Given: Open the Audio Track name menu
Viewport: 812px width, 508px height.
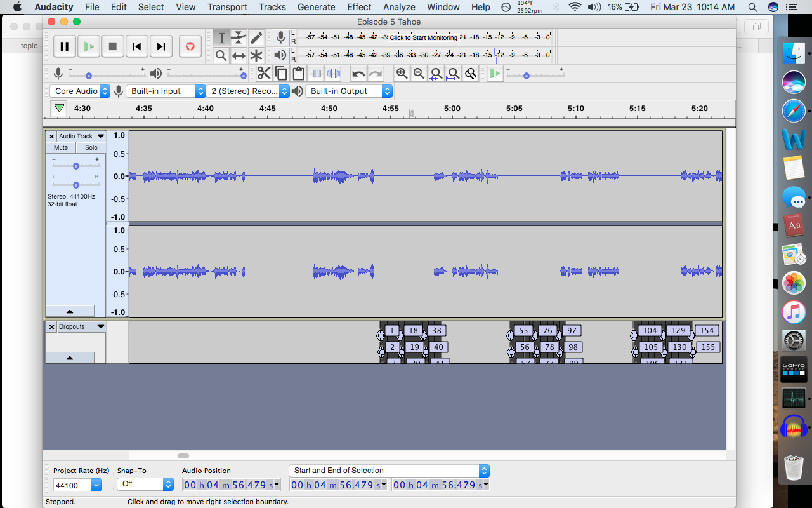Looking at the screenshot, I should [x=81, y=136].
